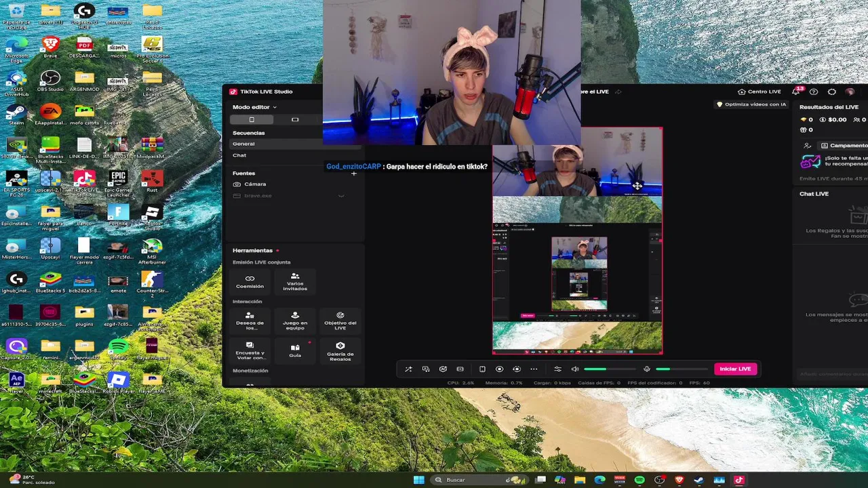Open the Guía tool
This screenshot has height=488, width=868.
295,350
